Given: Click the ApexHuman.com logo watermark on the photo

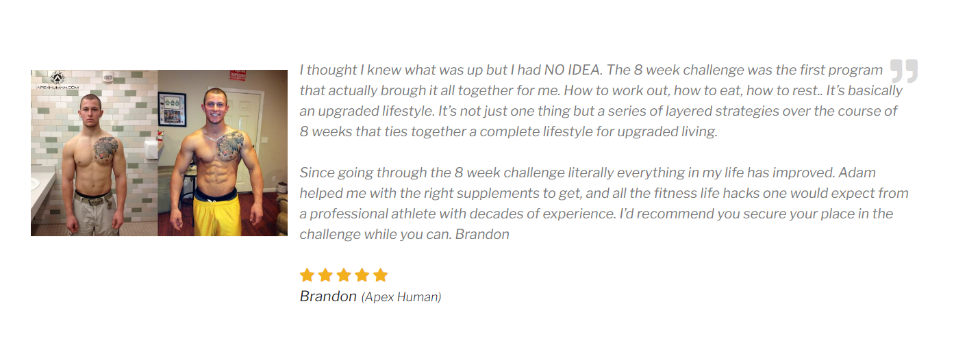Looking at the screenshot, I should 58,81.
